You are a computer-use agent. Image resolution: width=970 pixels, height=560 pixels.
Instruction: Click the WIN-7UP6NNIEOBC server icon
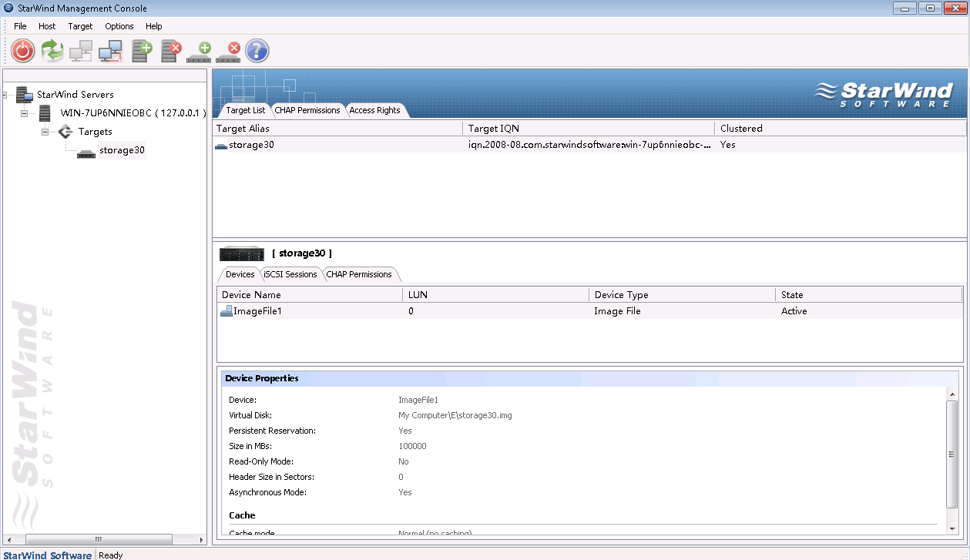pos(45,113)
